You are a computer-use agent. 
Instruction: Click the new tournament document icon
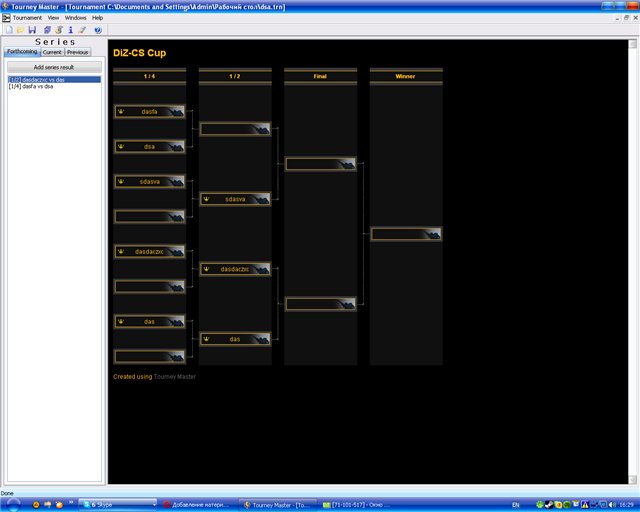[7, 30]
